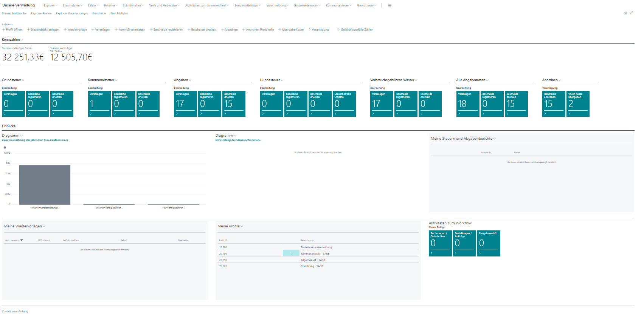Click the gray FW001 Kanalbenützungs bar in chart
This screenshot has height=315, width=644.
tap(45, 185)
